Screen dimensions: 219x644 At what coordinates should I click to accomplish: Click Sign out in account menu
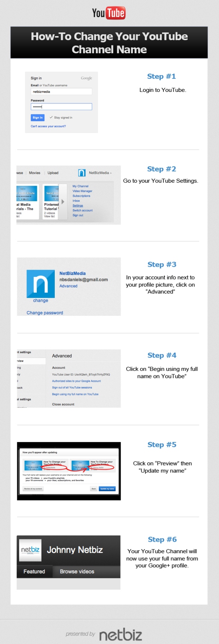[78, 215]
